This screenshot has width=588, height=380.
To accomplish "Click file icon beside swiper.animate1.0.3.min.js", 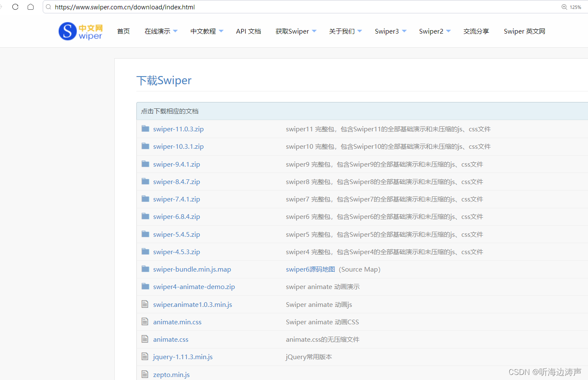I will pos(145,304).
